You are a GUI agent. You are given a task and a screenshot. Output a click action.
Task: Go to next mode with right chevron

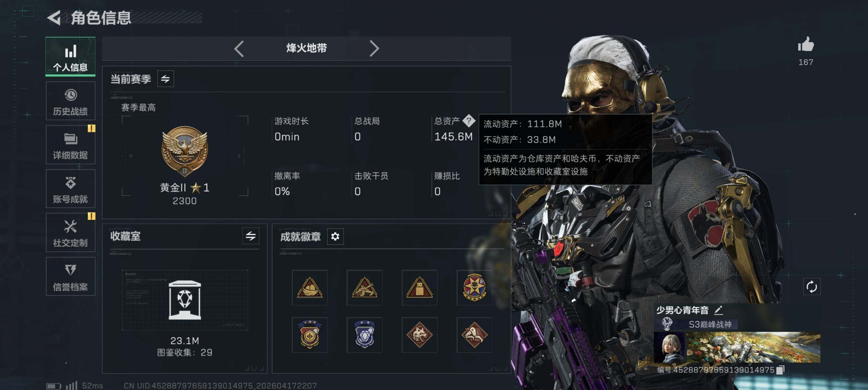[x=375, y=48]
